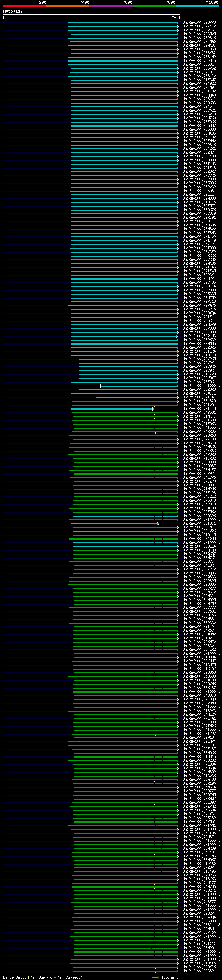The image size is (222, 980).
Task: Select label UniRef100_B3LB29
Action: [199, 401]
